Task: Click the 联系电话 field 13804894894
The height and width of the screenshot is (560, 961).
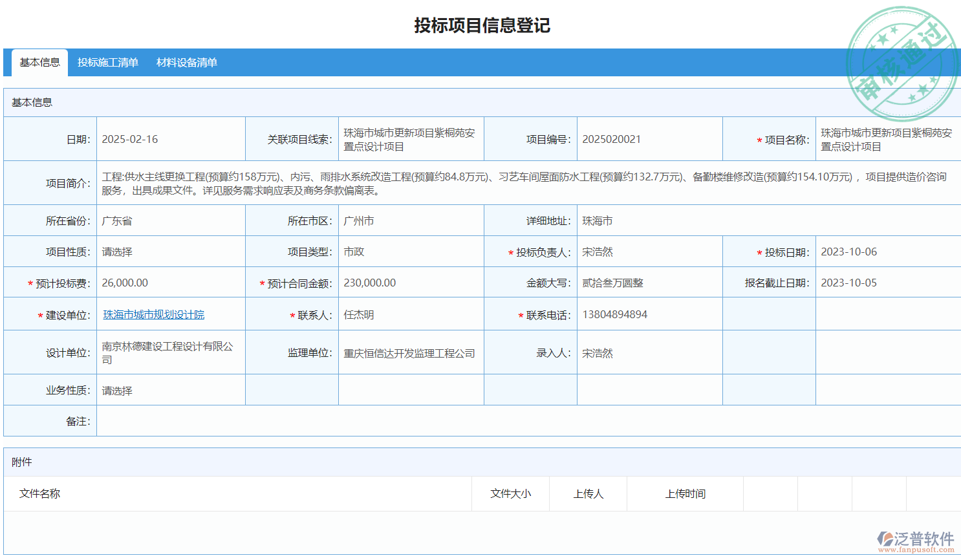Action: [649, 315]
